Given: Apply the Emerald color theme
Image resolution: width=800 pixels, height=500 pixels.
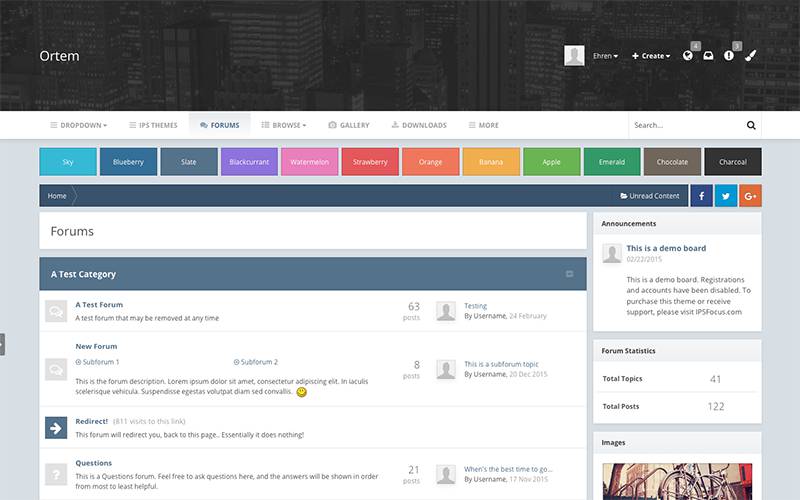Looking at the screenshot, I should click(x=612, y=162).
